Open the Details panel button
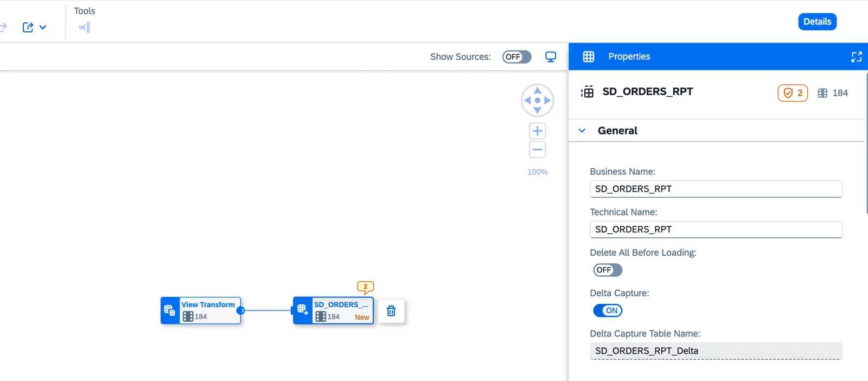The height and width of the screenshot is (381, 868). (x=817, y=22)
